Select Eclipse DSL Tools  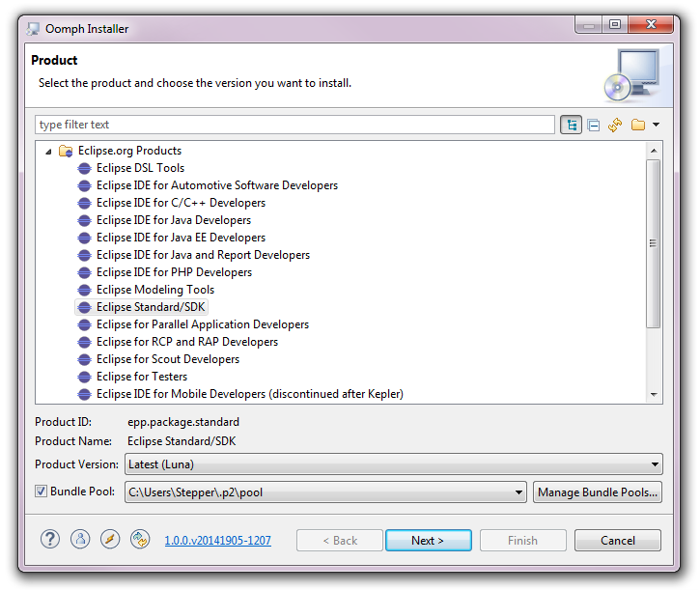140,168
